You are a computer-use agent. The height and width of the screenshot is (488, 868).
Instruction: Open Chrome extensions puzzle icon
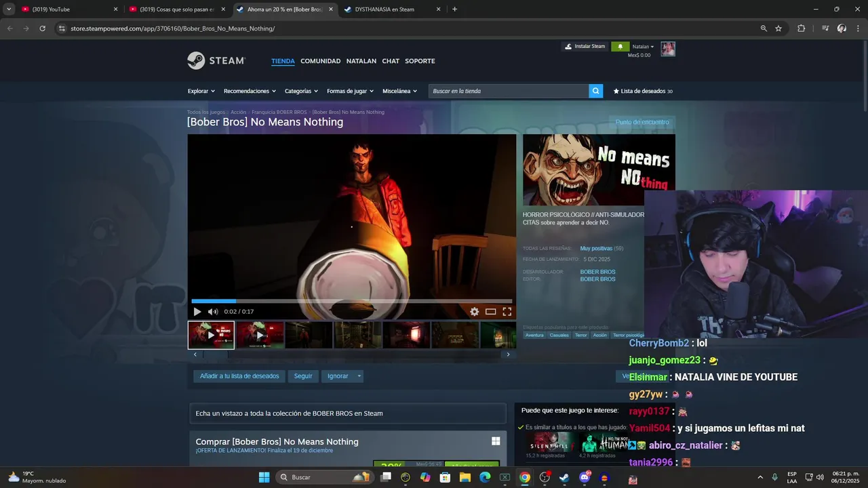click(802, 28)
